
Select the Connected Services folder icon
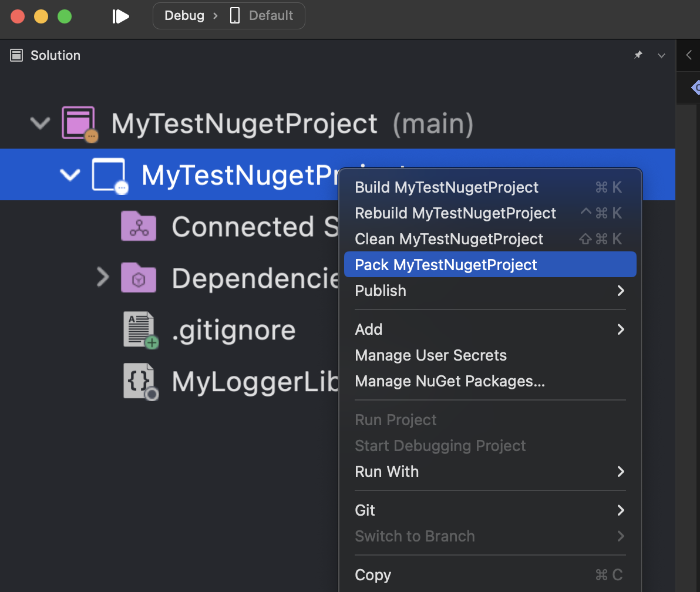[x=139, y=227]
